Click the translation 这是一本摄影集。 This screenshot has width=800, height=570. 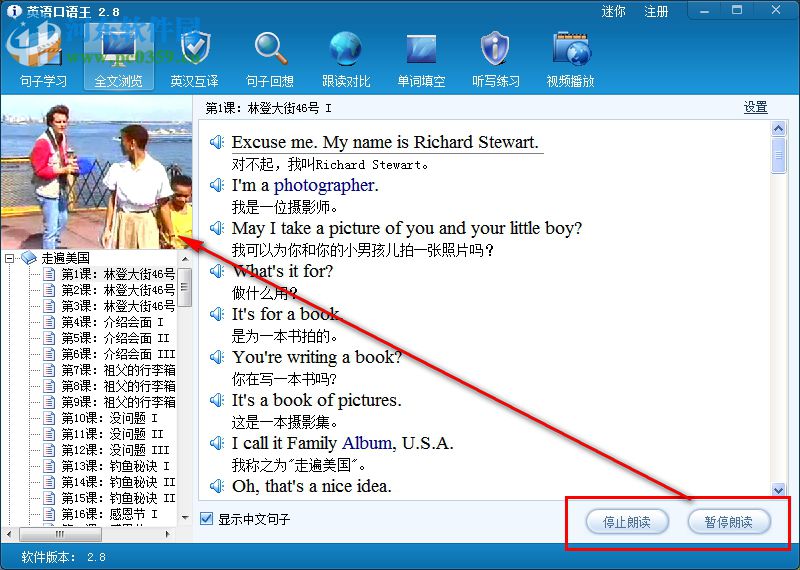284,422
